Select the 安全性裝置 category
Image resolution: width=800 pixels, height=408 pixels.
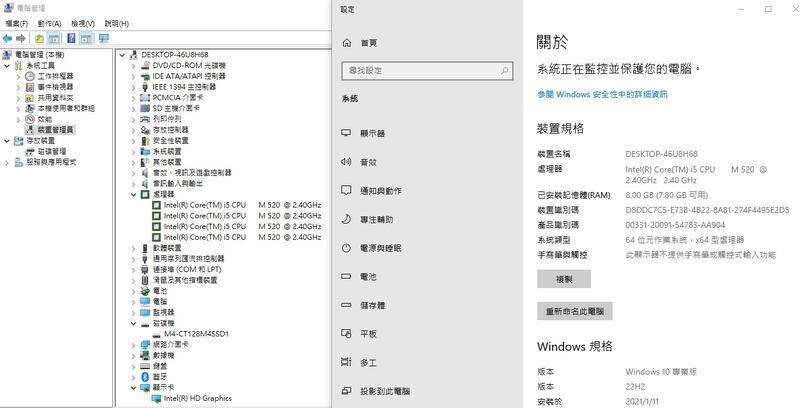[170, 141]
